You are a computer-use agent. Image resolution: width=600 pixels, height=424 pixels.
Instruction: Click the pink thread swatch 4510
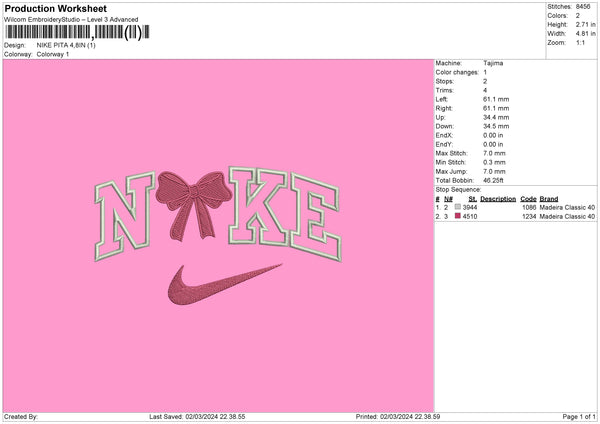coord(458,216)
